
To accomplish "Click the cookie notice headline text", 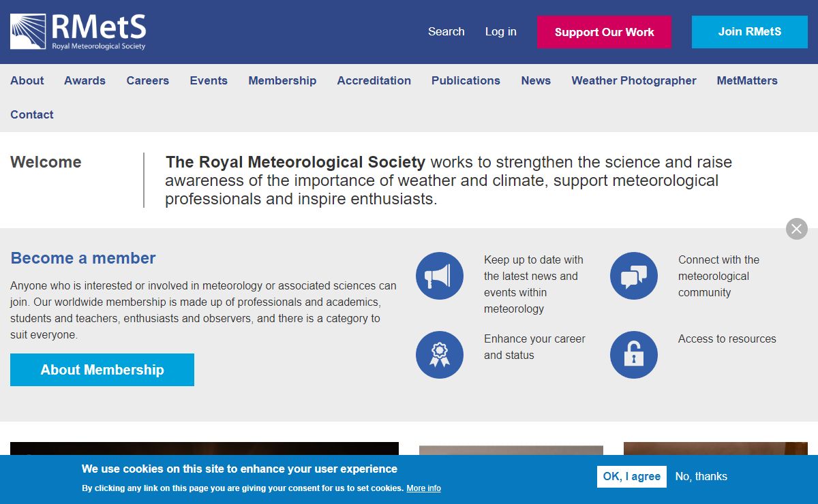I will tap(239, 469).
